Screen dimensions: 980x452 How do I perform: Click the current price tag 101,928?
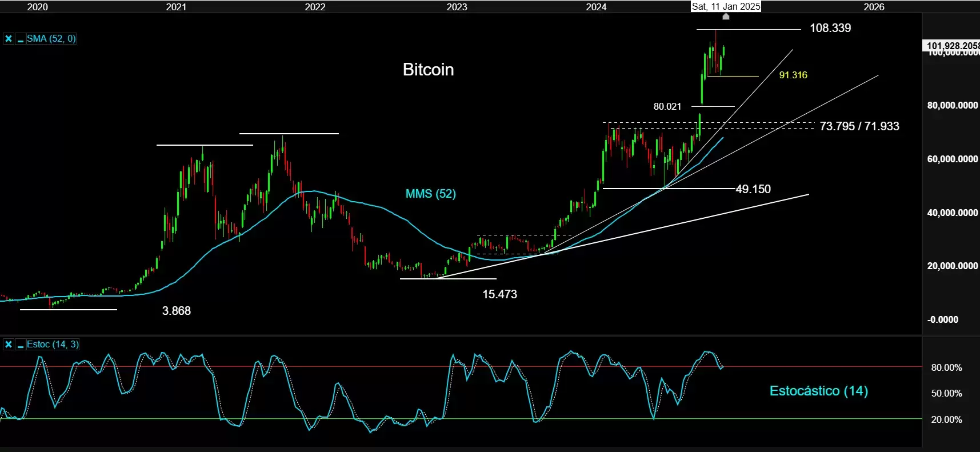[x=952, y=46]
